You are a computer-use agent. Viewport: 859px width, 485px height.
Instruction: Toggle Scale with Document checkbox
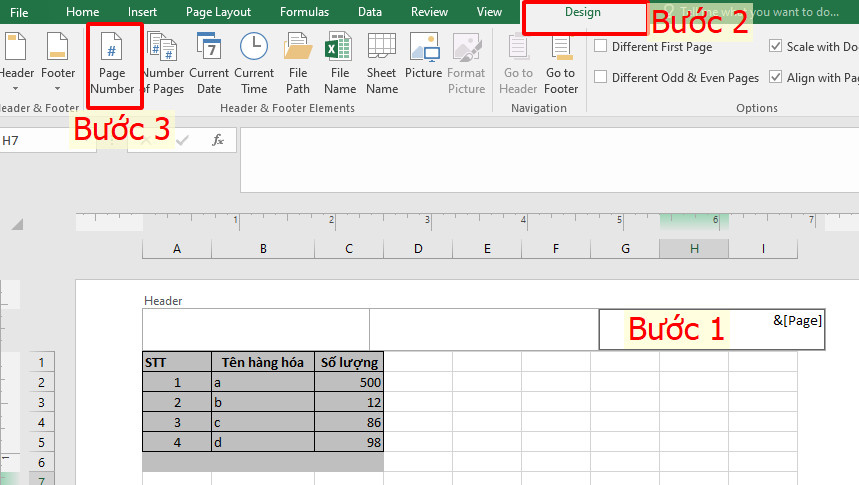coord(775,46)
